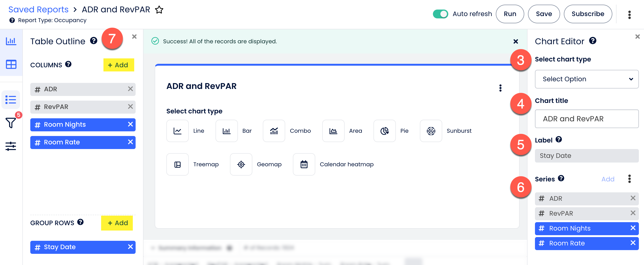This screenshot has height=265, width=644.
Task: Open the chart view sidebar icon
Action: pos(11,41)
